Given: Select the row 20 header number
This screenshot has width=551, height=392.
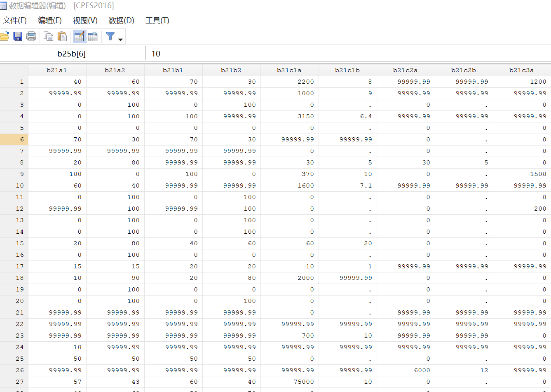Looking at the screenshot, I should pos(14,301).
